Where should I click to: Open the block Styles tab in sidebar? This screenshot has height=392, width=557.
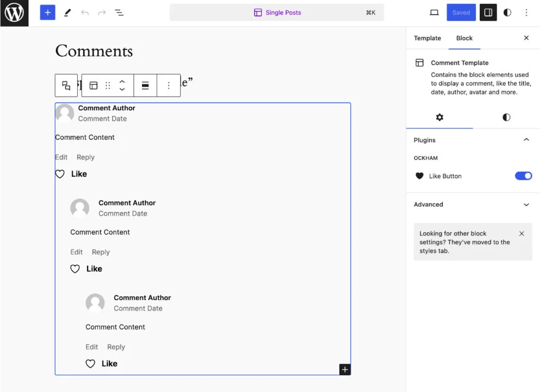coord(506,117)
